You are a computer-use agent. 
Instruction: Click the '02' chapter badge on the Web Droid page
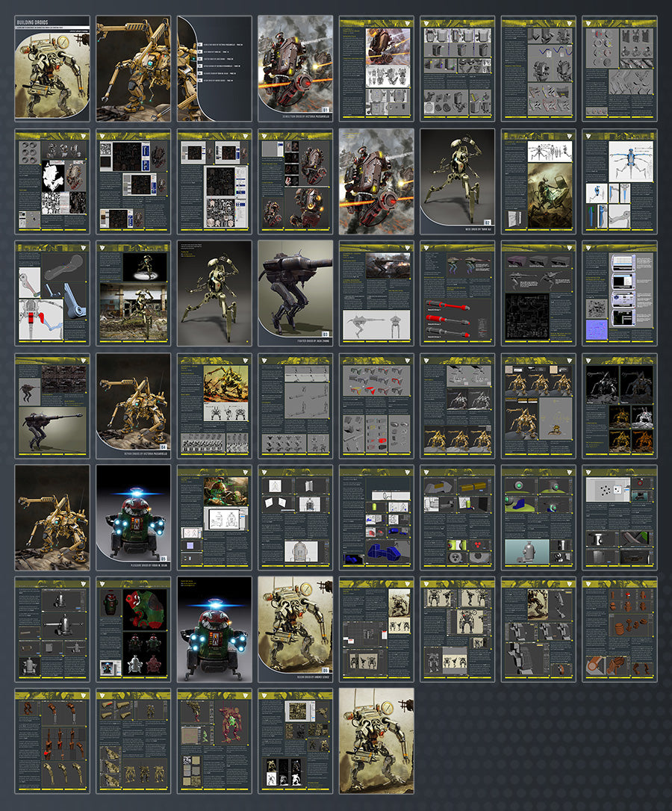tap(488, 223)
